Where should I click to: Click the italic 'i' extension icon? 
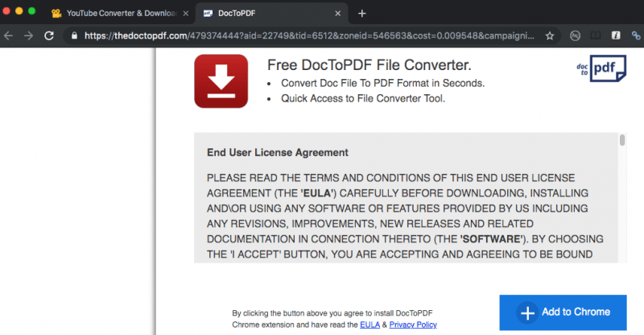coord(616,36)
